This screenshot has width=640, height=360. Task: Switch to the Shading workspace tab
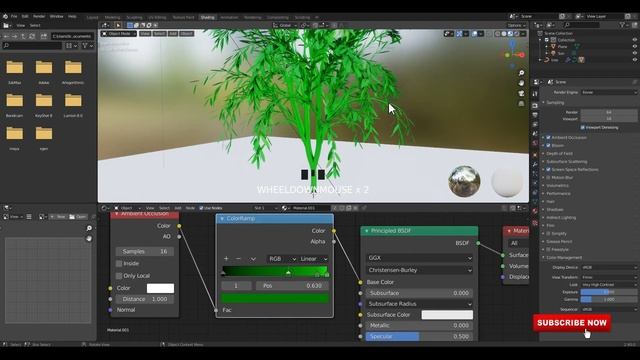pos(207,18)
